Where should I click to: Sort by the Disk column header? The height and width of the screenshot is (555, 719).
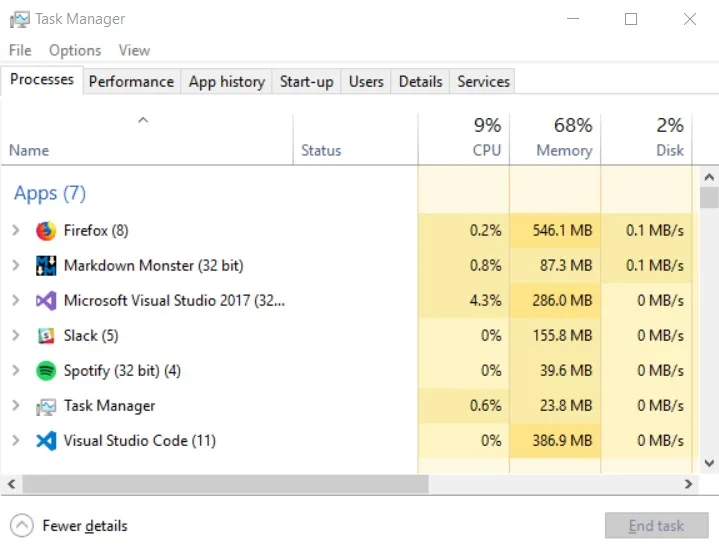(646, 139)
